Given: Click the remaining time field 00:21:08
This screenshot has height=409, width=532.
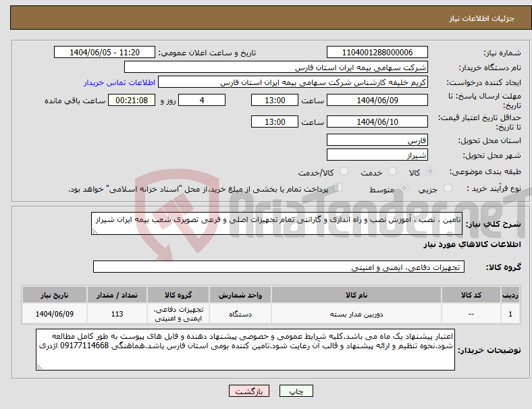Looking at the screenshot, I should pyautogui.click(x=132, y=101).
